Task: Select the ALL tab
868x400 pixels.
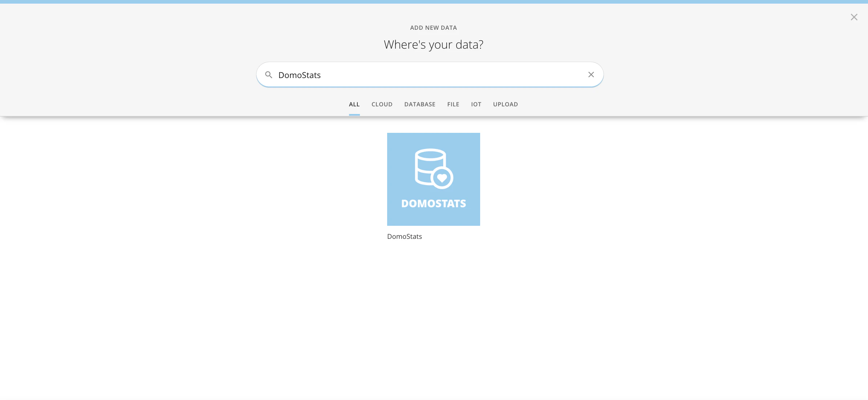Action: point(354,105)
